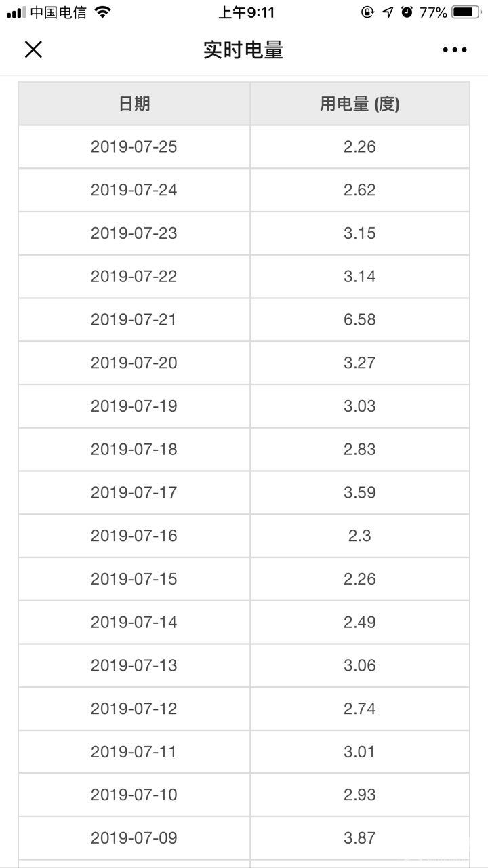Tap the Wi-Fi signal icon

[x=102, y=12]
